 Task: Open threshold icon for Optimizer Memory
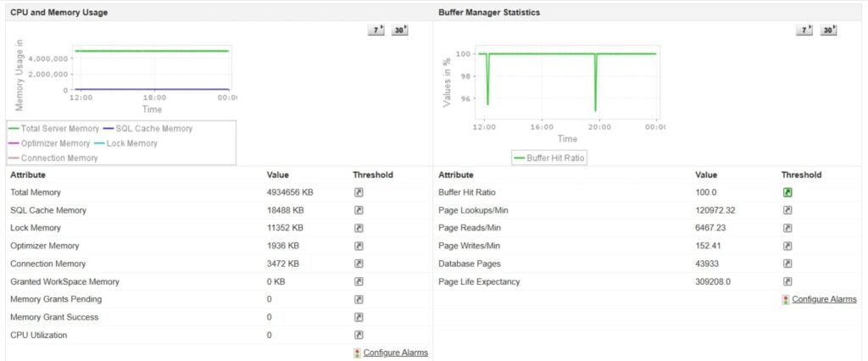tap(359, 246)
